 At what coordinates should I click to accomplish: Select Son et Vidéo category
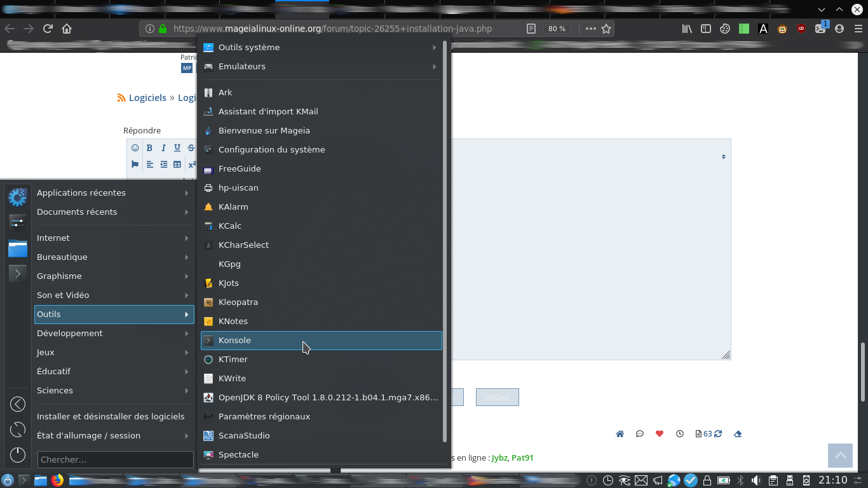tap(114, 295)
